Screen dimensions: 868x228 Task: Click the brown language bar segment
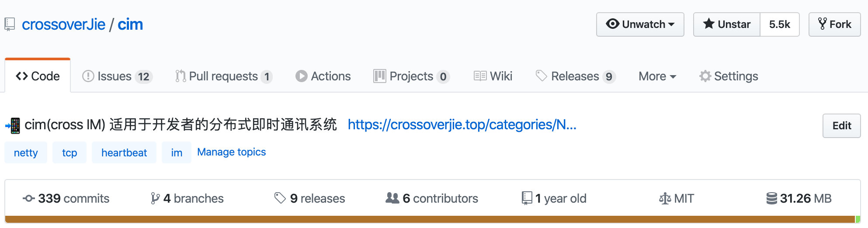click(430, 219)
